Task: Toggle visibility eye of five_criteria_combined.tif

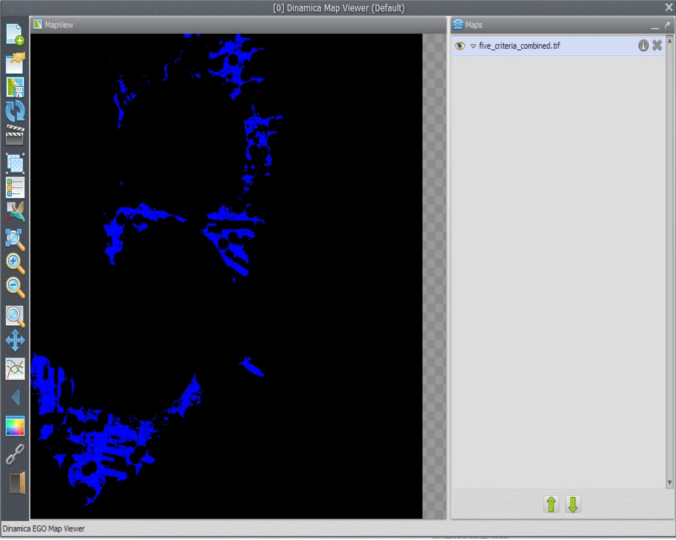Action: pyautogui.click(x=460, y=46)
